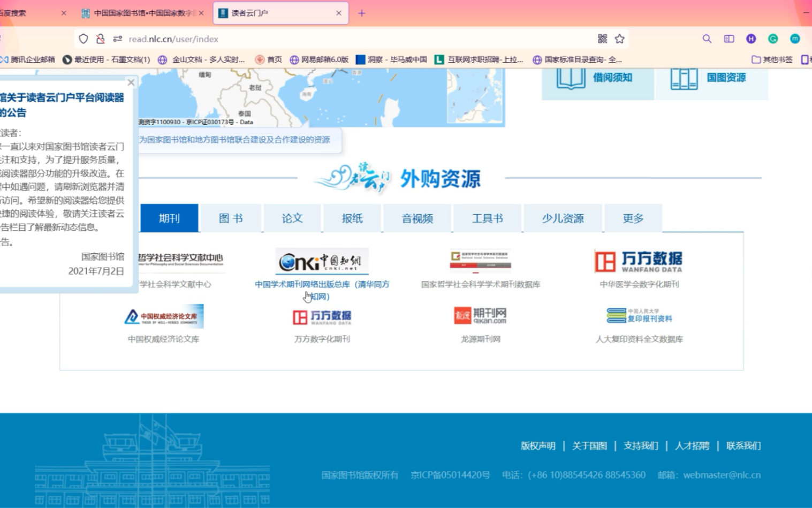Open 人才招聘 footer link
The width and height of the screenshot is (812, 508).
692,445
